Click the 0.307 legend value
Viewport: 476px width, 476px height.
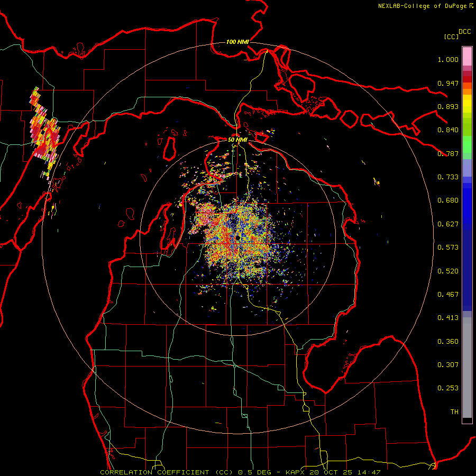coord(448,365)
